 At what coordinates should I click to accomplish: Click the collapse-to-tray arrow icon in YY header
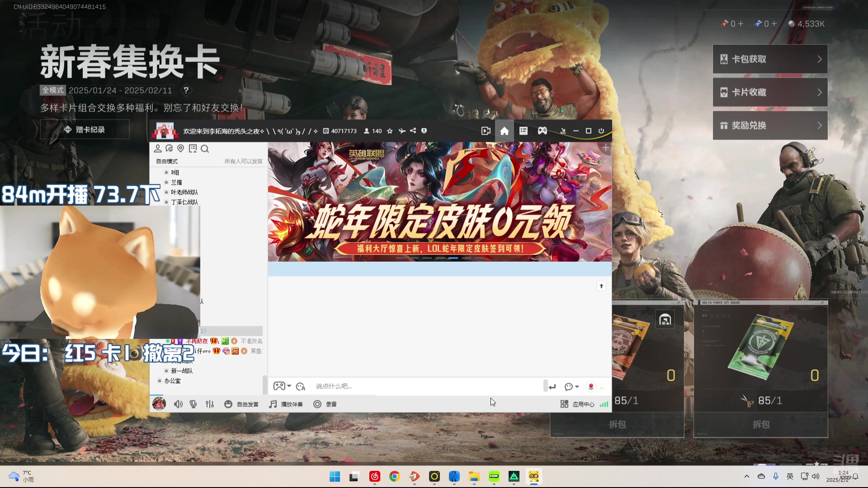563,131
